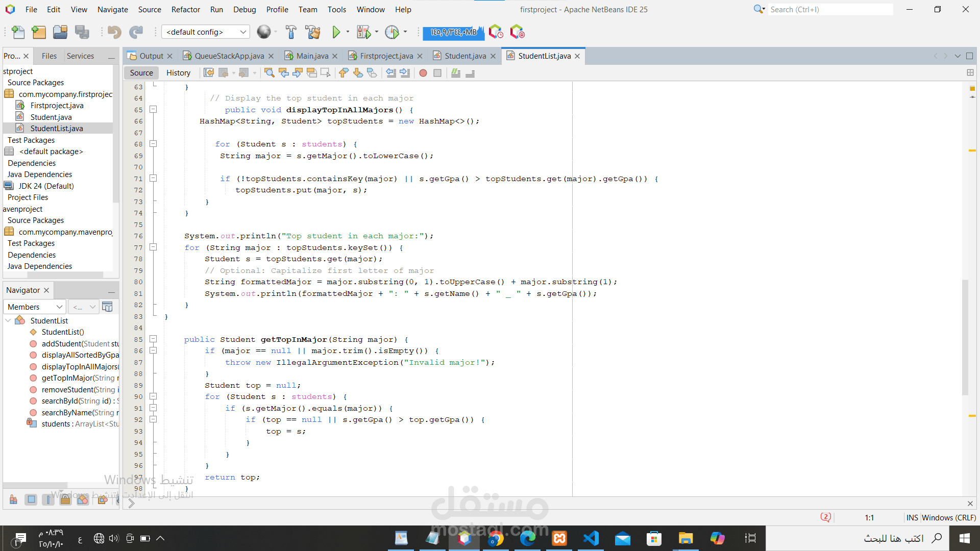Comment out lines with the comment icon

click(x=456, y=73)
